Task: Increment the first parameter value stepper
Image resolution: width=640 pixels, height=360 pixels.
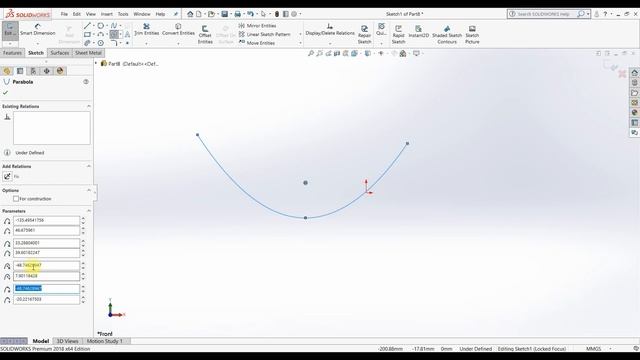Action: pyautogui.click(x=83, y=218)
